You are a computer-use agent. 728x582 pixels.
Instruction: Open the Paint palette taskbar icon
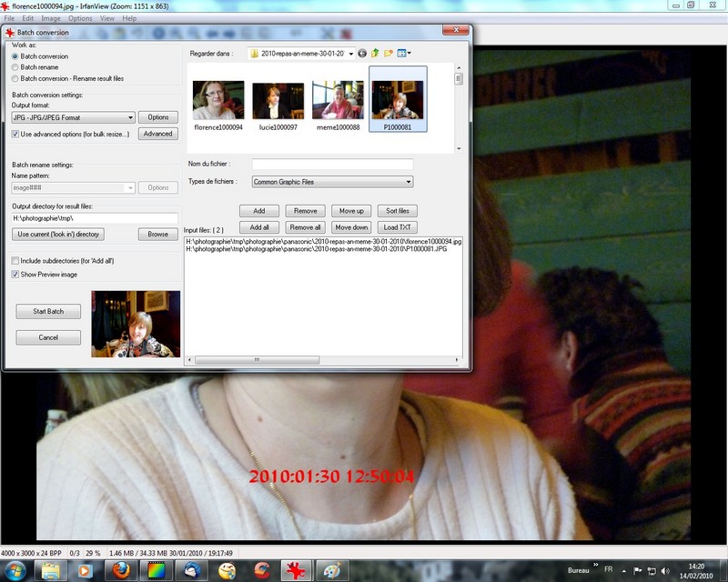pos(332,570)
